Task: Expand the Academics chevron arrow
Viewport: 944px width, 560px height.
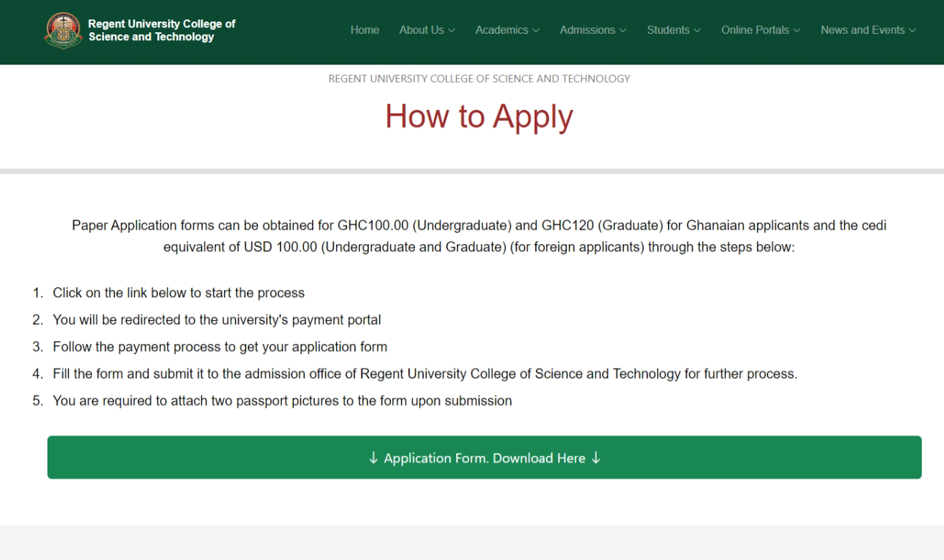Action: (x=535, y=31)
